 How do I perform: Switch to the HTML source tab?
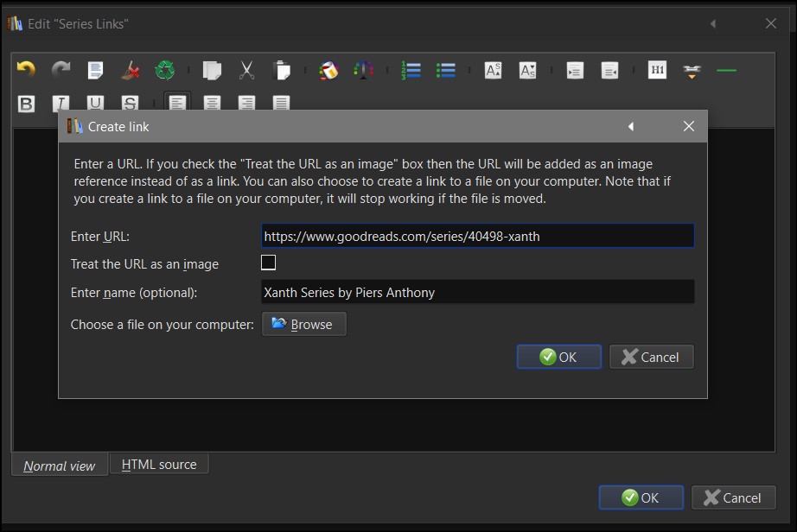(159, 464)
